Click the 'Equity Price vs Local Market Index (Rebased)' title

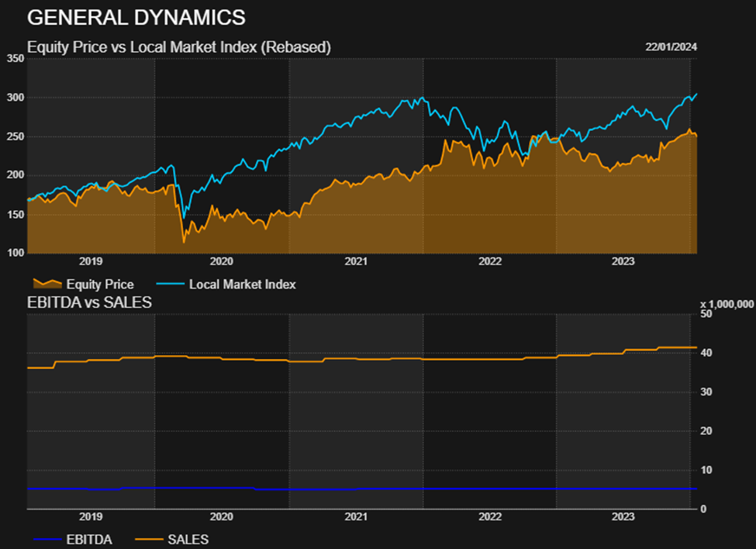coord(179,47)
